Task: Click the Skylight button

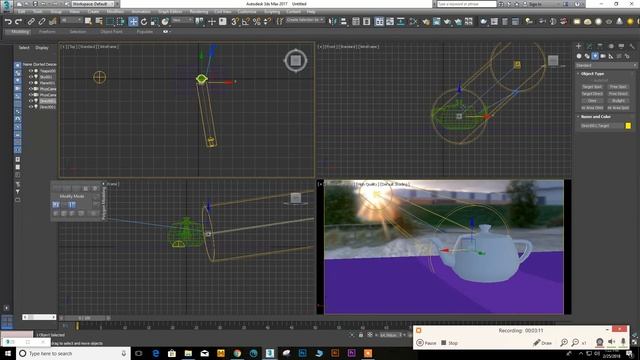Action: coord(618,101)
